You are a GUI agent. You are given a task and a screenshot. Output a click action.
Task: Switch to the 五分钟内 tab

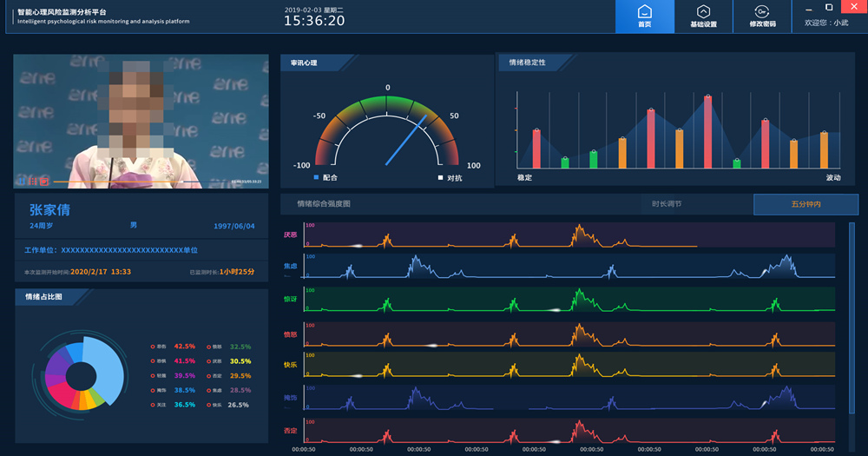(806, 204)
